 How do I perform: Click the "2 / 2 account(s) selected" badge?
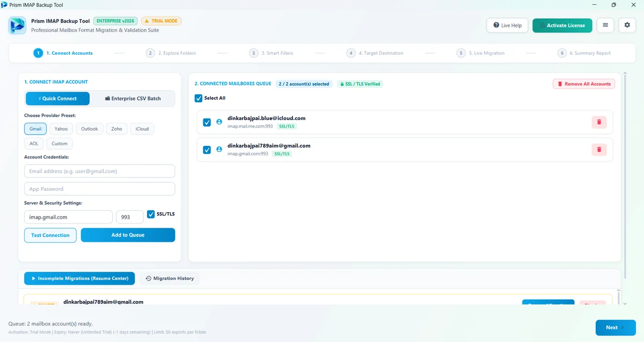click(x=304, y=84)
